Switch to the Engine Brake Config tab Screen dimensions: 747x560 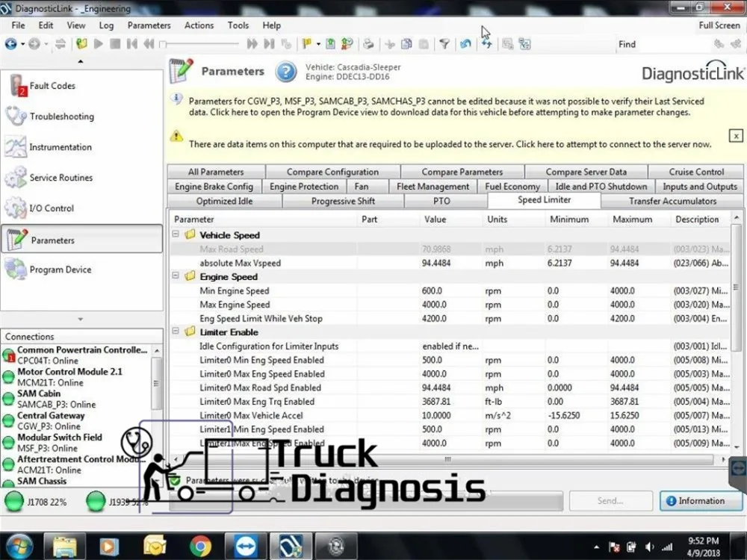coord(214,187)
